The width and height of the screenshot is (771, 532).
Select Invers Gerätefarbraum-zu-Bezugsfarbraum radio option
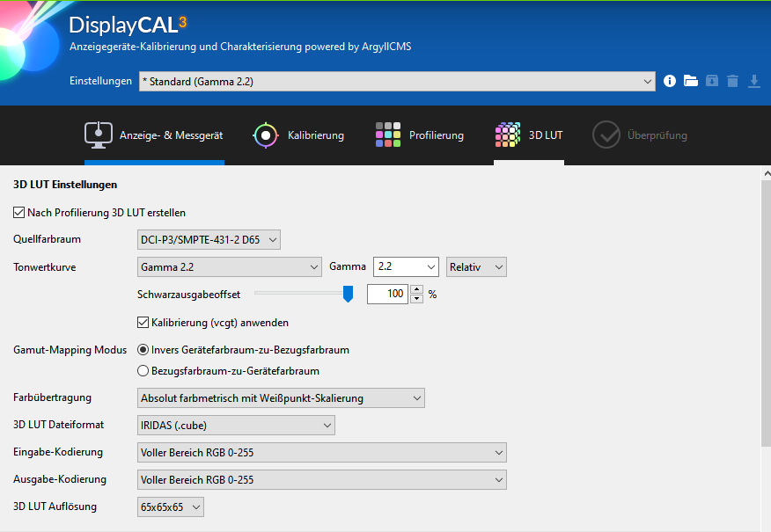pos(143,350)
